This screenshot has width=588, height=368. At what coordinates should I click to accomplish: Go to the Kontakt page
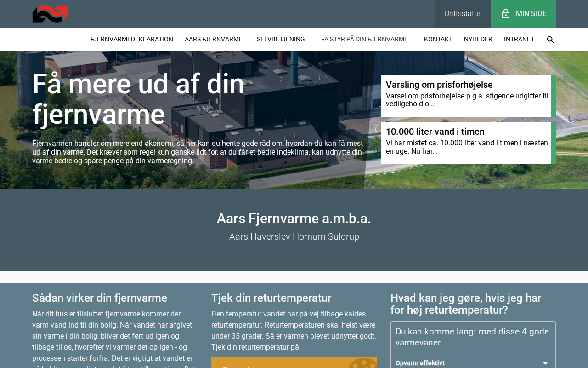point(438,39)
